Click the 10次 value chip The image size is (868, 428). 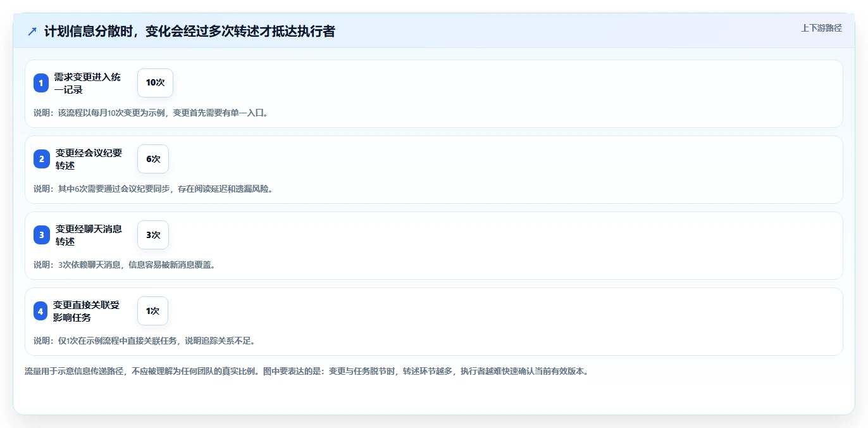point(155,83)
